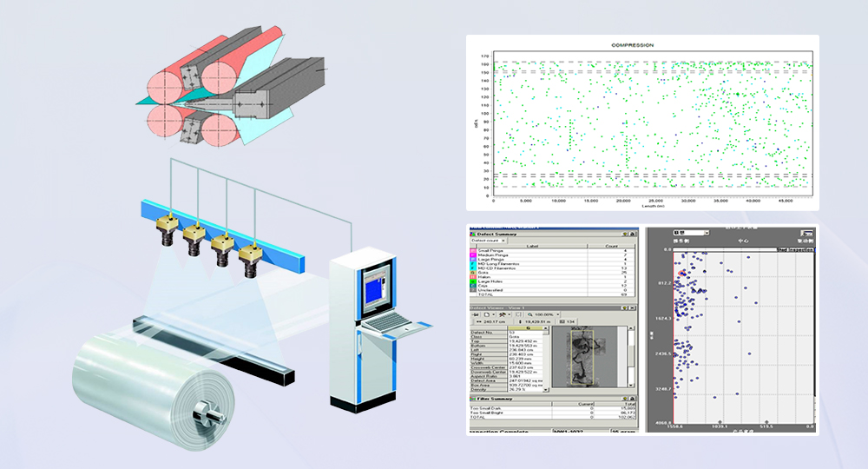Viewport: 868px width, 469px height.
Task: Select the Defect count tab
Action: [x=484, y=241]
